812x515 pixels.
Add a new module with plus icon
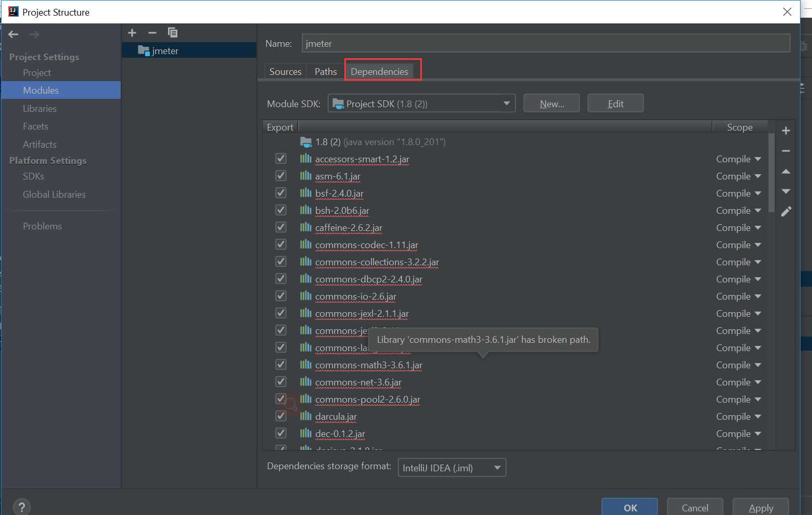132,33
